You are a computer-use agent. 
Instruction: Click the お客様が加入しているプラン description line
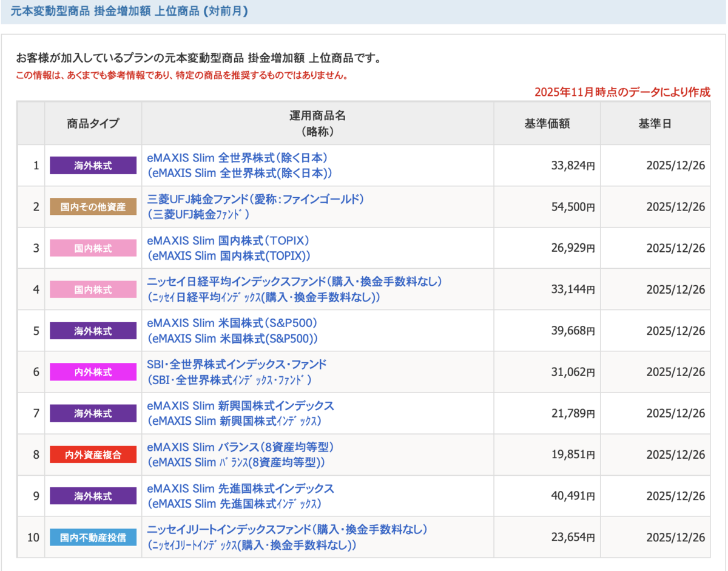198,58
